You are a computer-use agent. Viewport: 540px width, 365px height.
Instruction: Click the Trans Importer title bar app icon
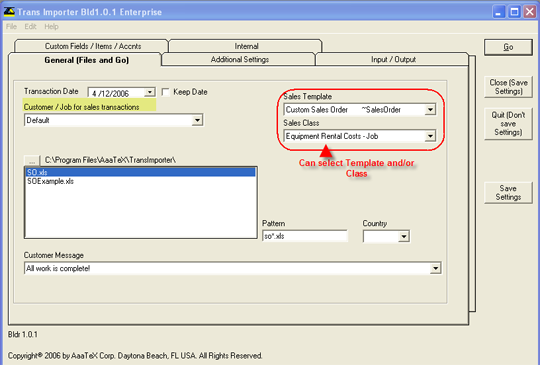pyautogui.click(x=9, y=12)
